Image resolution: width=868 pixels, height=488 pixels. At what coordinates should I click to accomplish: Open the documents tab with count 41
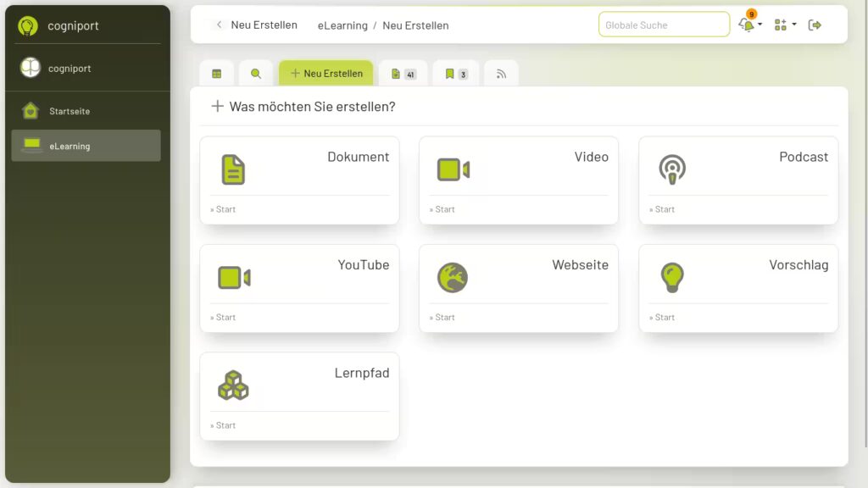click(x=403, y=74)
